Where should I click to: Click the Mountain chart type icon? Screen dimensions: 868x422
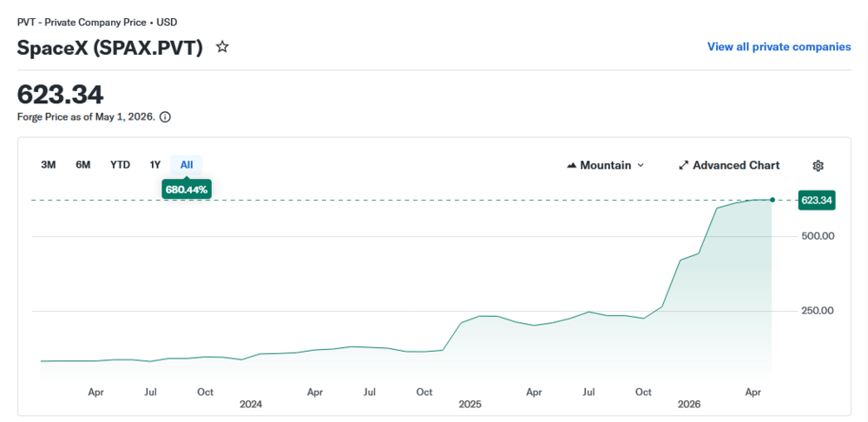572,166
